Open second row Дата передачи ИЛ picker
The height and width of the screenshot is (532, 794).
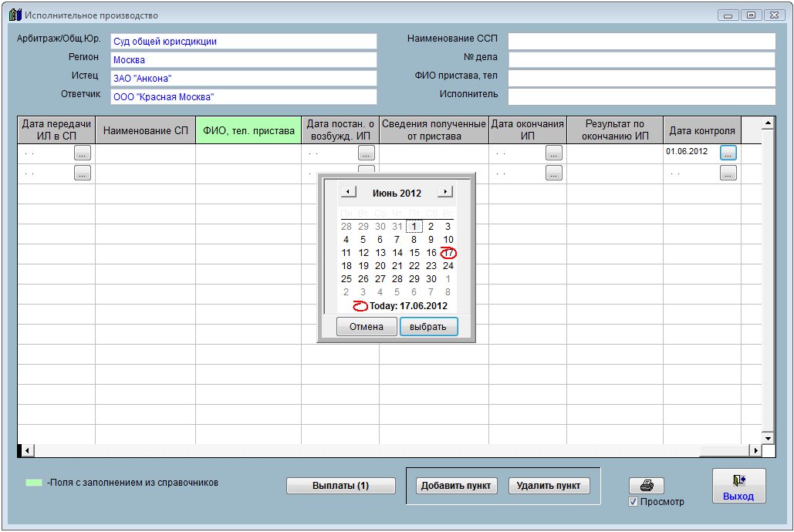point(83,173)
